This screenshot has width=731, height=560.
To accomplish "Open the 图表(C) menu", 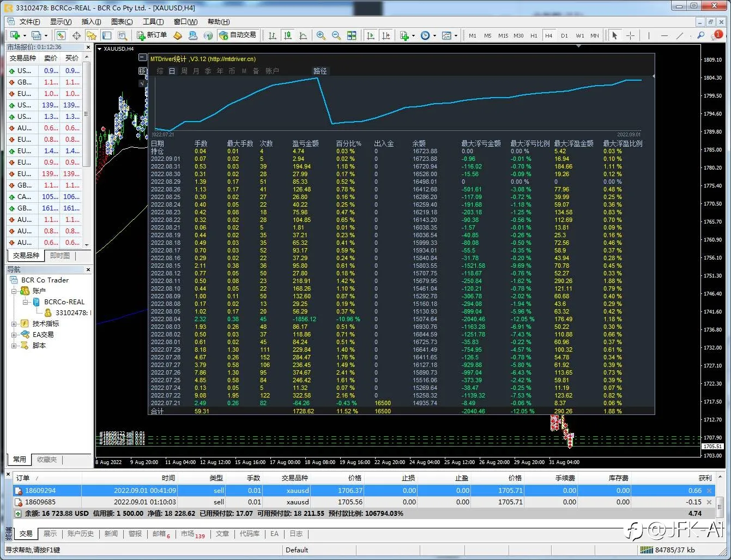I will 122,22.
